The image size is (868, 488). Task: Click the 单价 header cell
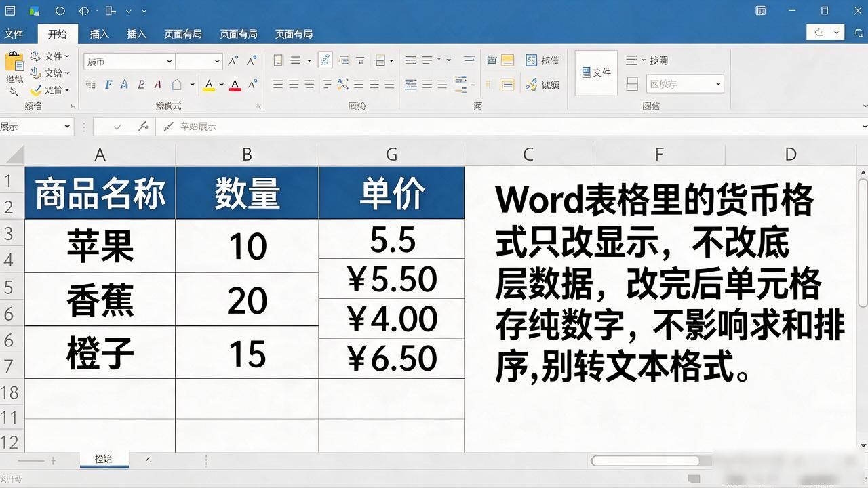point(392,193)
